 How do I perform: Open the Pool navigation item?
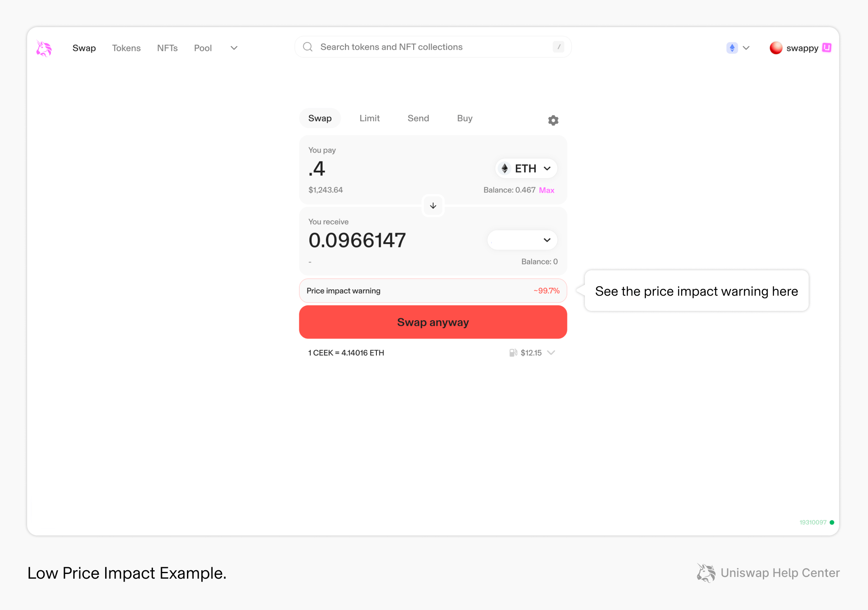(x=203, y=48)
